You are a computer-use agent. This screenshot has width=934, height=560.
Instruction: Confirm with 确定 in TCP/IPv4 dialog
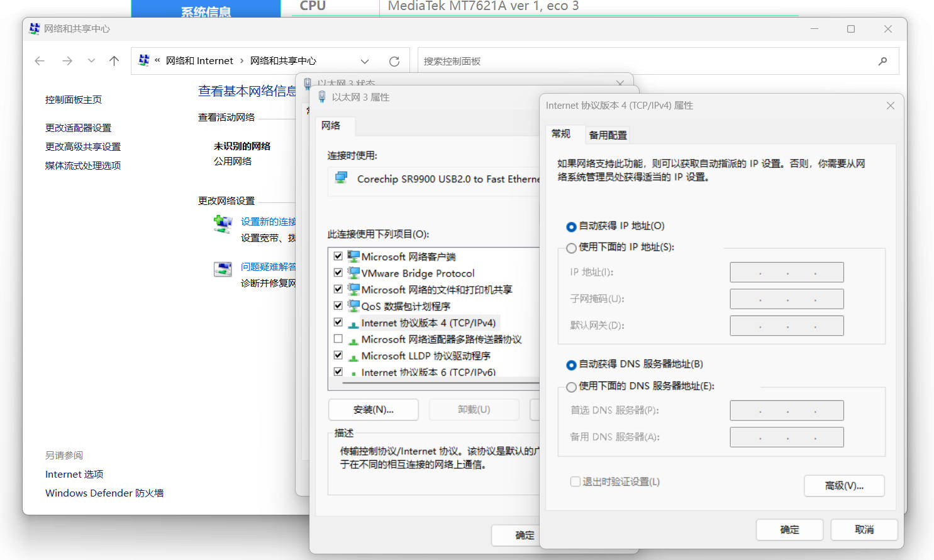point(790,530)
